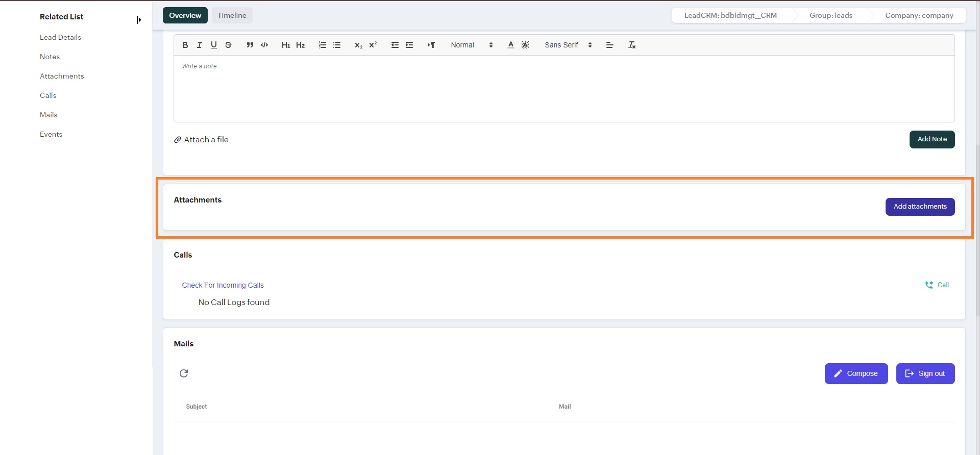Click the No Call Logs found text
This screenshot has width=980, height=455.
click(234, 302)
